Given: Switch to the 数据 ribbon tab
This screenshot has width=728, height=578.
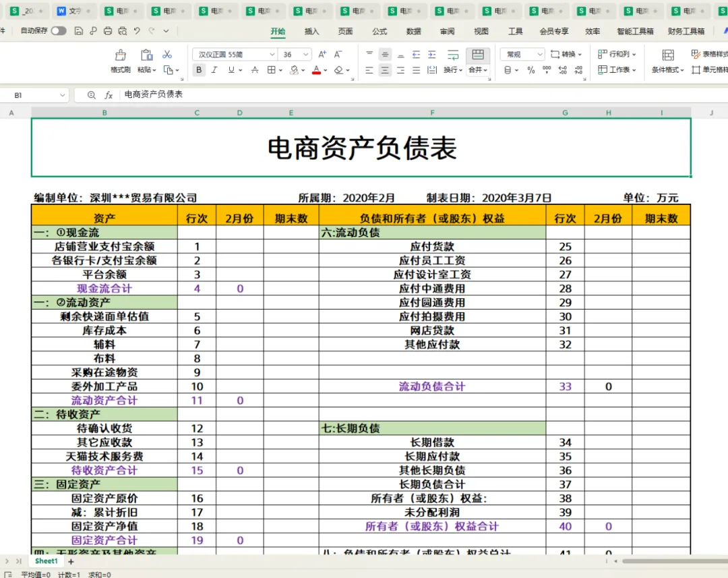Looking at the screenshot, I should coord(413,31).
